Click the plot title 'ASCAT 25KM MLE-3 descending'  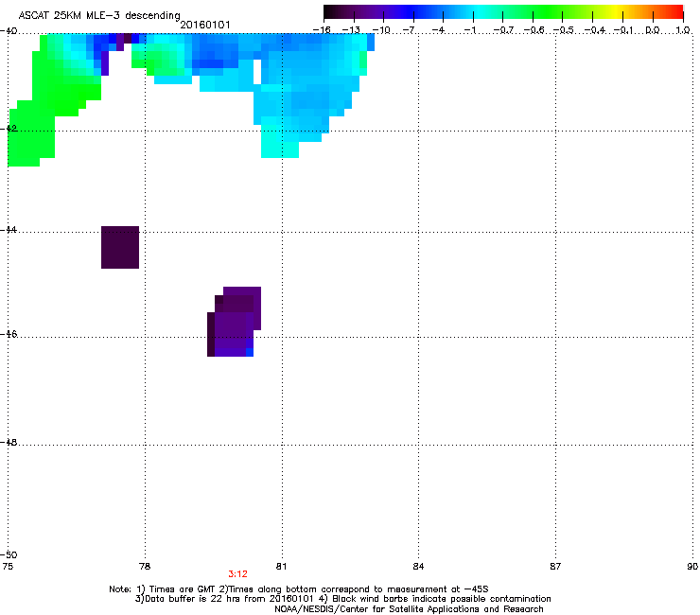click(x=99, y=15)
